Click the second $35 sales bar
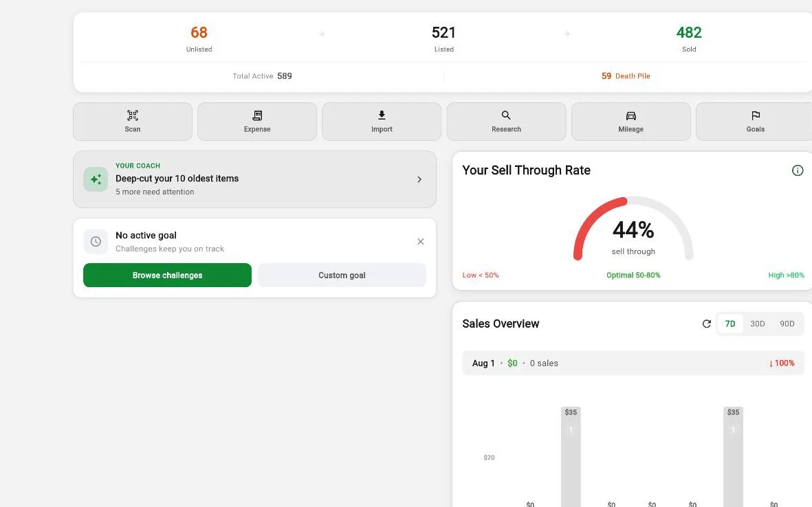 [733, 456]
